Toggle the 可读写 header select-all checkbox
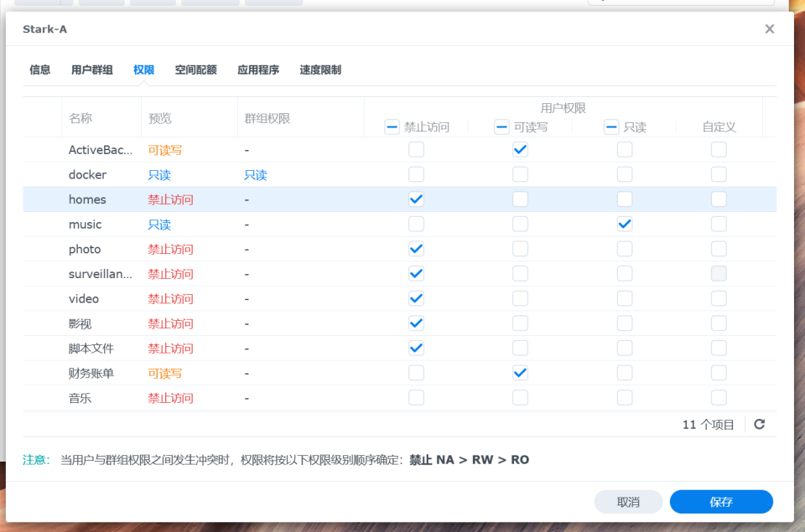 [x=501, y=127]
